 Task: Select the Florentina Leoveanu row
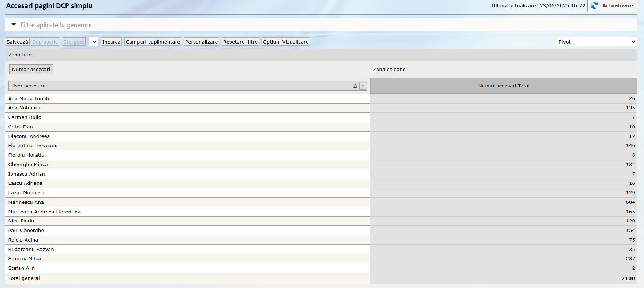pos(33,146)
